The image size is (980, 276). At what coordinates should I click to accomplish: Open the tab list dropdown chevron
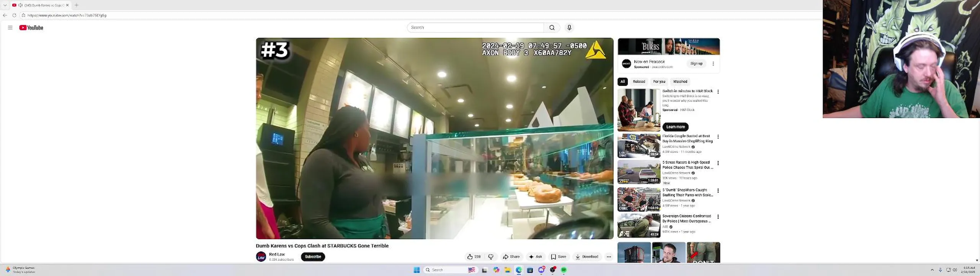click(5, 5)
